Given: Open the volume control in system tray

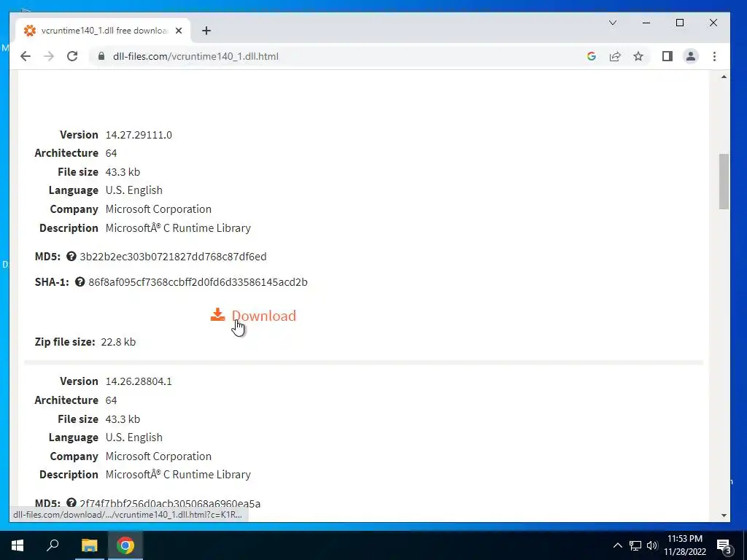Looking at the screenshot, I should [x=652, y=545].
